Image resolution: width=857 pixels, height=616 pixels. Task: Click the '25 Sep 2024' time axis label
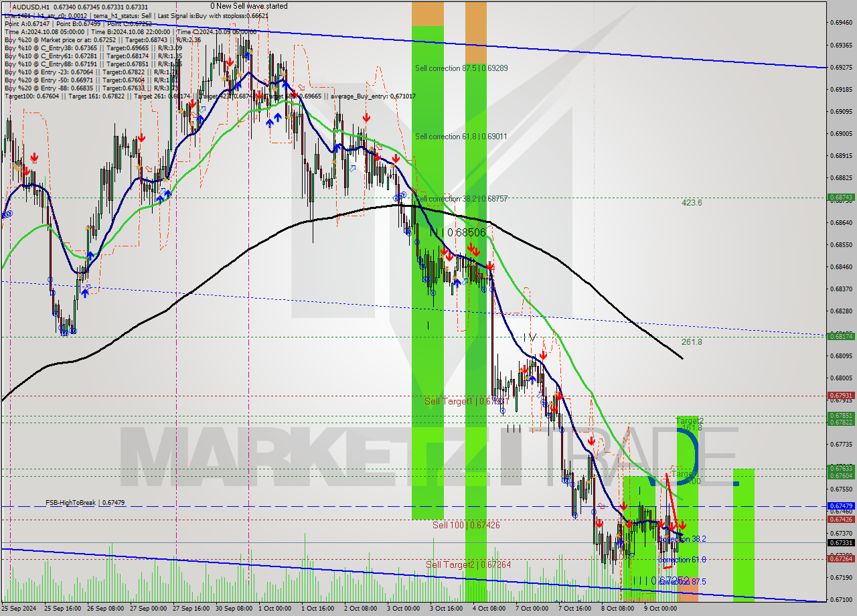(19, 609)
